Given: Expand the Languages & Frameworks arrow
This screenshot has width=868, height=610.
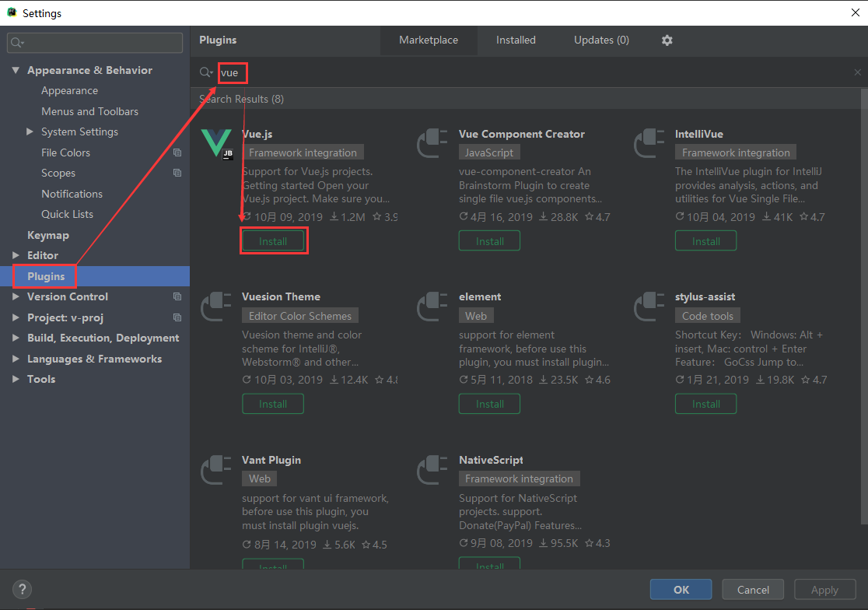Looking at the screenshot, I should 16,359.
